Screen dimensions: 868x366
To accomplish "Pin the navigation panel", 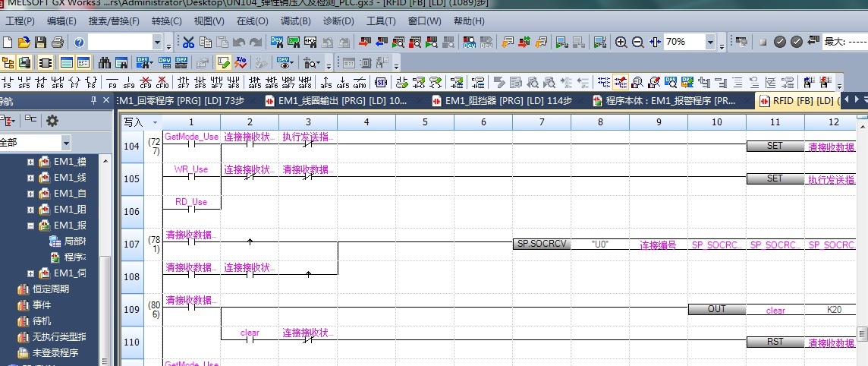I will tap(93, 100).
